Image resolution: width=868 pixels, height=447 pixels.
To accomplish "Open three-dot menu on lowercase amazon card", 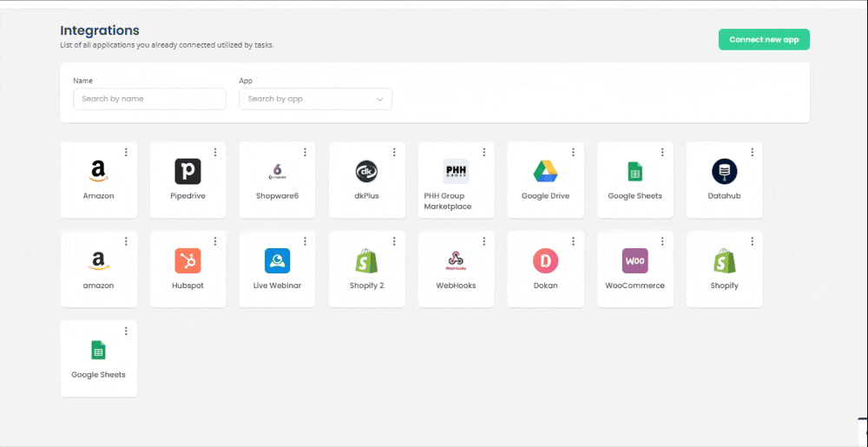I will point(126,241).
